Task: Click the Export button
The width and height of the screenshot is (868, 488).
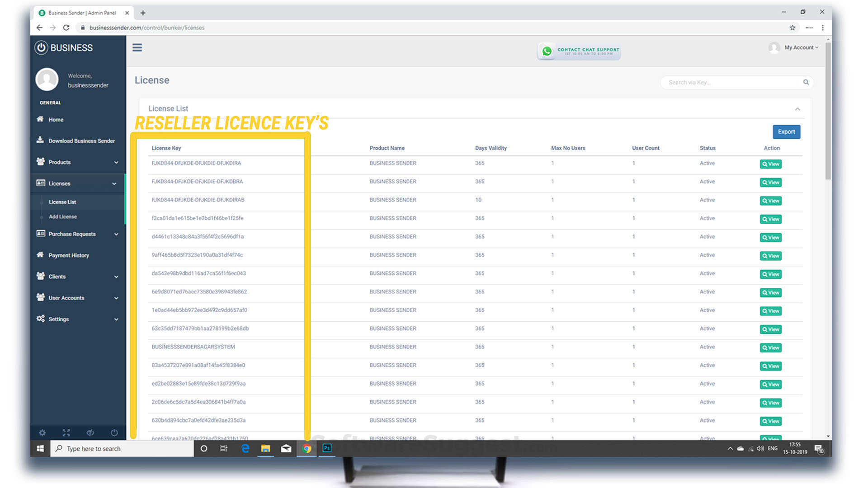Action: coord(786,132)
